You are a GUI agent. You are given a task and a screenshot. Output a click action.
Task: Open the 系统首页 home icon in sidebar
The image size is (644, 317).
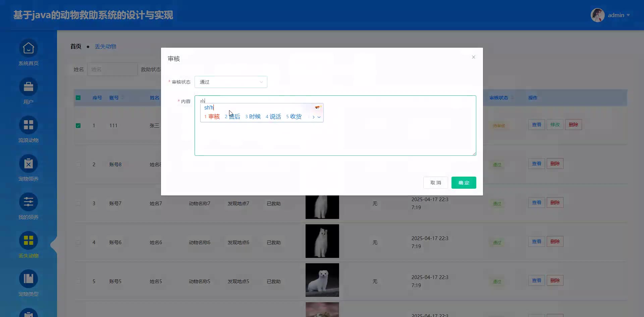[29, 48]
